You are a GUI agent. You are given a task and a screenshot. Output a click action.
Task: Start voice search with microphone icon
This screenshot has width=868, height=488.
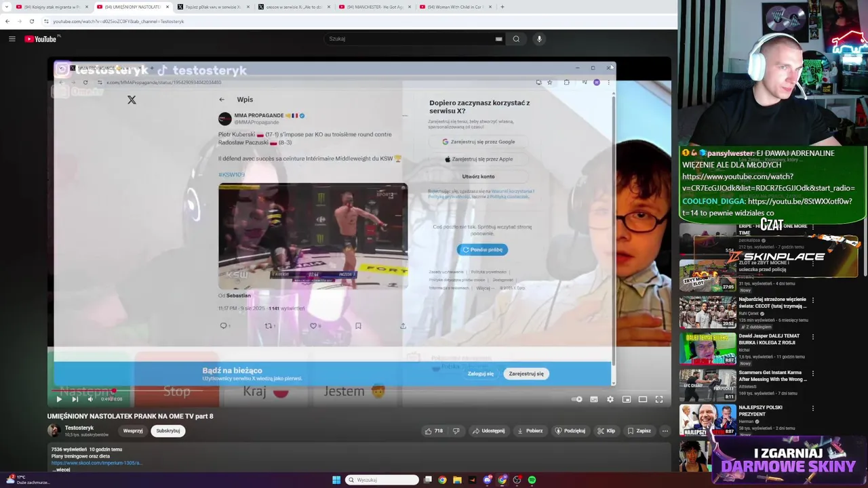[539, 39]
